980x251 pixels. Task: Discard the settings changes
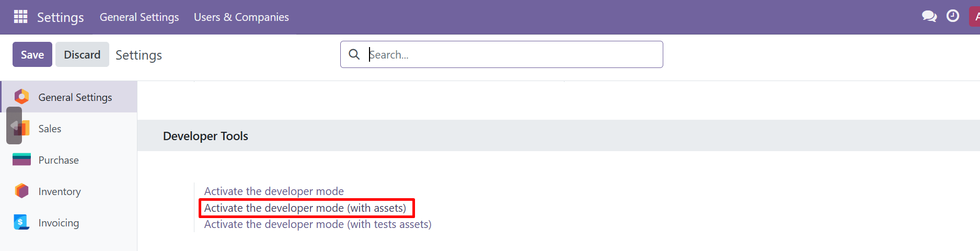82,54
